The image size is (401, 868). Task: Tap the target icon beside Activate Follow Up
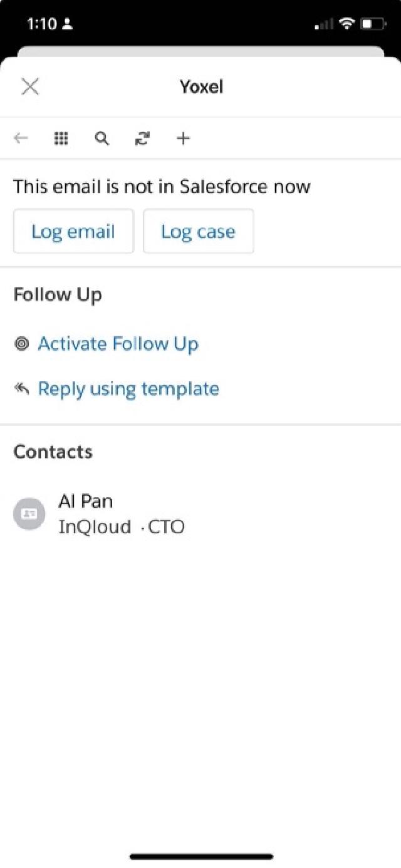tap(21, 344)
